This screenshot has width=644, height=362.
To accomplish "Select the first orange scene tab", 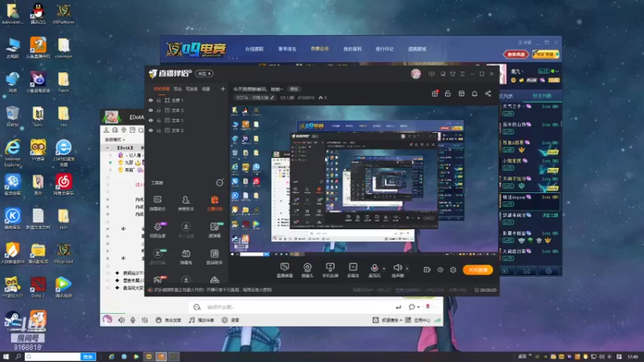I will pyautogui.click(x=162, y=88).
